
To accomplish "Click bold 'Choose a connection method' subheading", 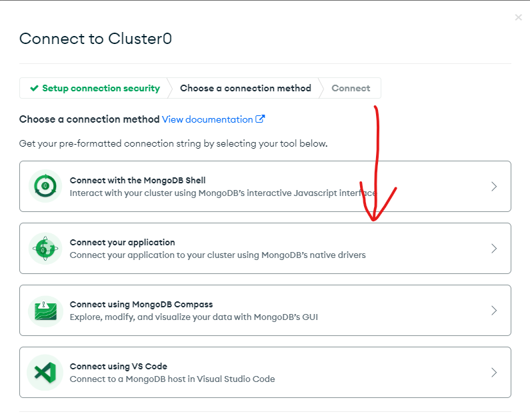I will [x=89, y=119].
